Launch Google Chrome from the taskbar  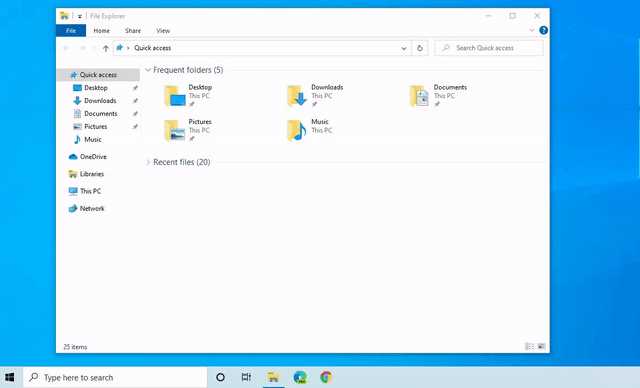coord(326,377)
